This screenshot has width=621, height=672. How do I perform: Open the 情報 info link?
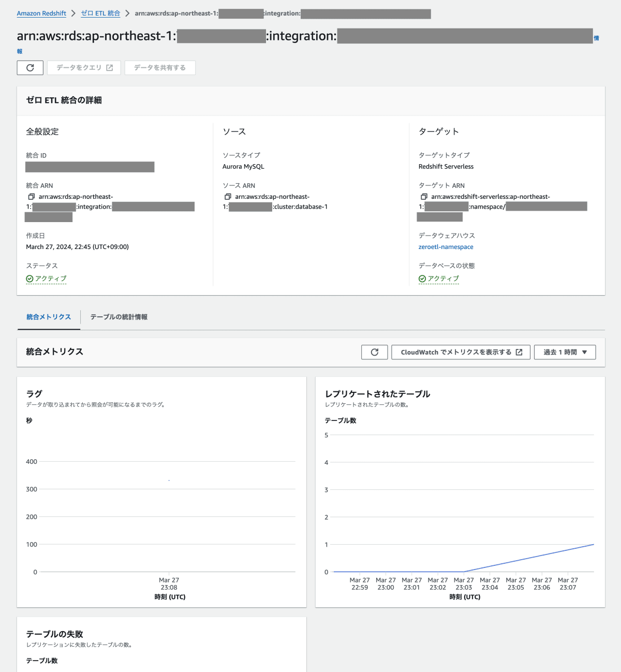(x=596, y=38)
